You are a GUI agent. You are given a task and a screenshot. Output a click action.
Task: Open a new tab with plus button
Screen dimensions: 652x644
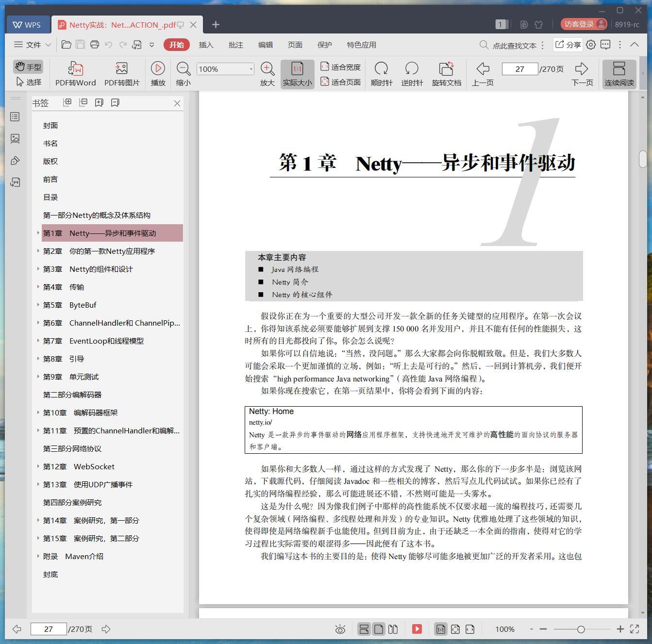pos(216,24)
